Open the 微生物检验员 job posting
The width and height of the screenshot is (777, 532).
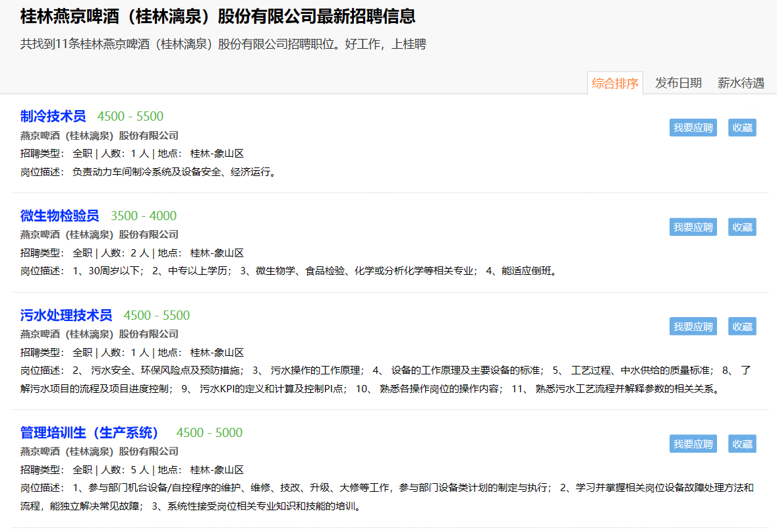[59, 216]
